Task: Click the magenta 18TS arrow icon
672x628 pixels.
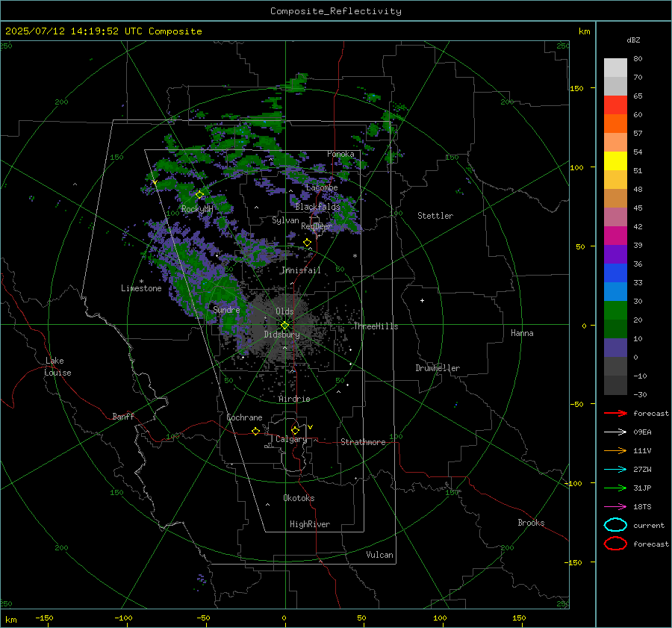Action: click(x=615, y=507)
